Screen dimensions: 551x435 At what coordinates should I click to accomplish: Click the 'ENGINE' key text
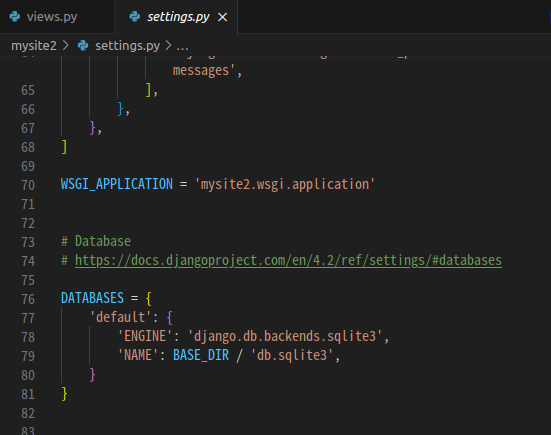[x=145, y=336]
